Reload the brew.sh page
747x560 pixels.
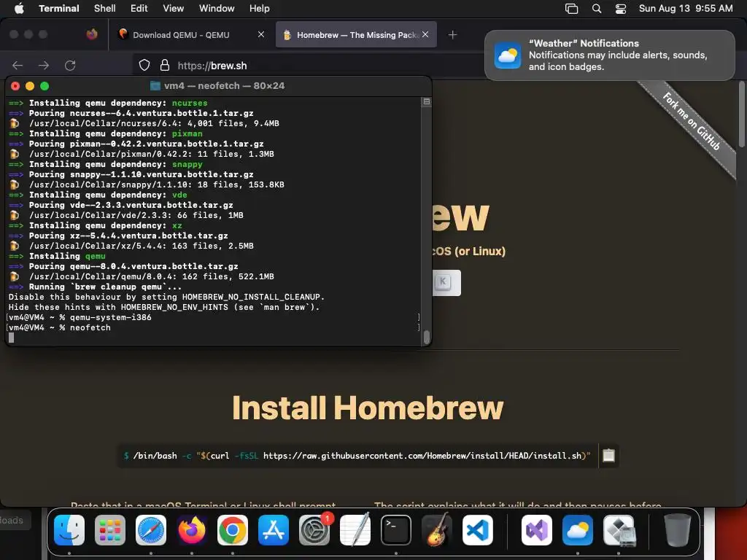point(70,65)
